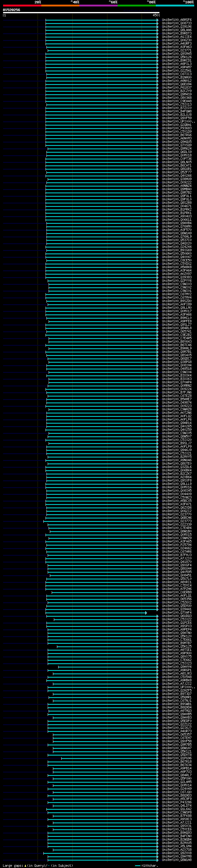
Task: Pick UniRef100_B9T3D7 from the hit list
Action: pos(176,694)
